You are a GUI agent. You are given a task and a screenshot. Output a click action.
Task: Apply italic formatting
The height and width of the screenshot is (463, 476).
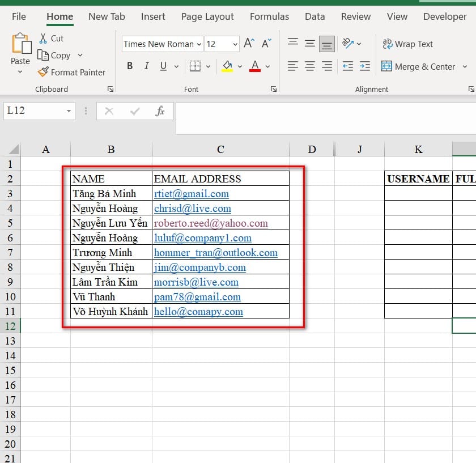click(x=146, y=66)
